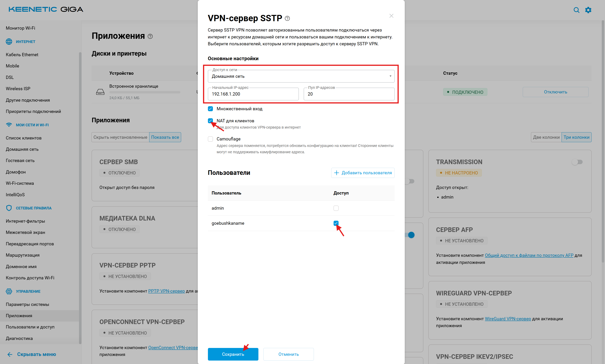The width and height of the screenshot is (605, 364).
Task: Open the Доступ к сети dropdown
Action: pos(301,76)
